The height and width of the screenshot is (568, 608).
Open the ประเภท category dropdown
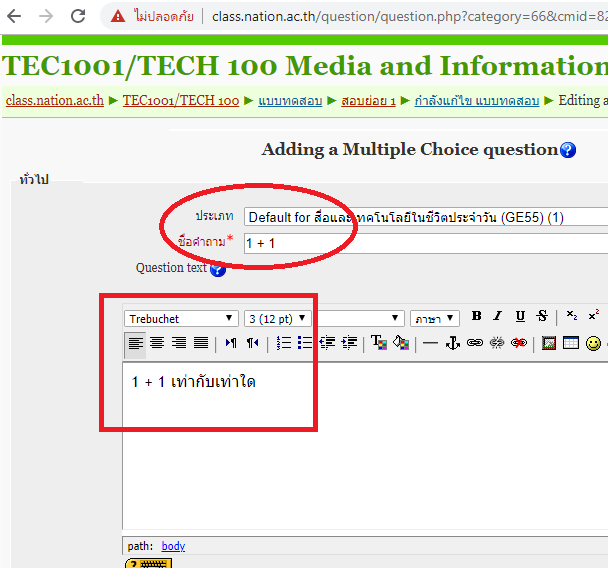coord(425,217)
